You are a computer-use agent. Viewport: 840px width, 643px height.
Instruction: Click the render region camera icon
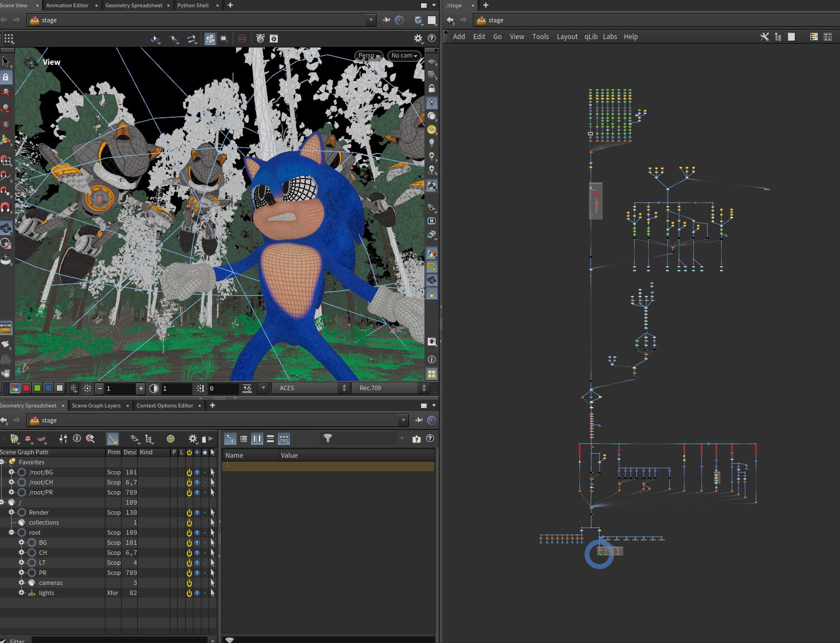(224, 39)
